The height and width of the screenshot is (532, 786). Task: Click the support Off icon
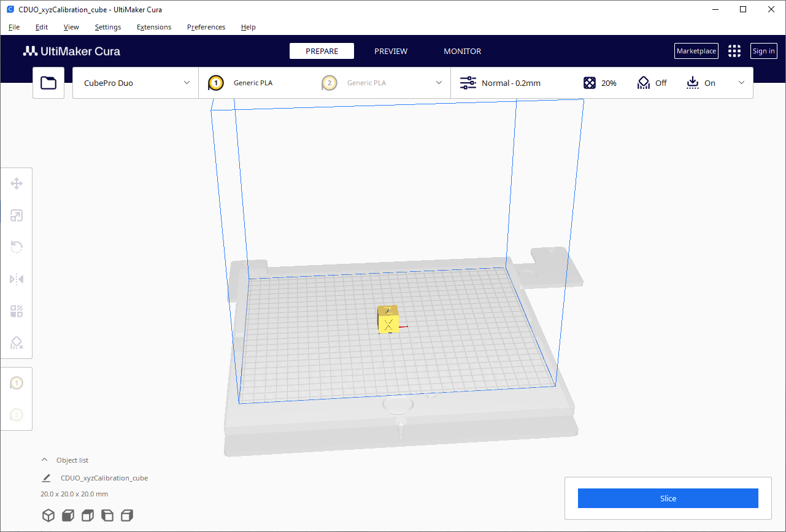(x=644, y=83)
